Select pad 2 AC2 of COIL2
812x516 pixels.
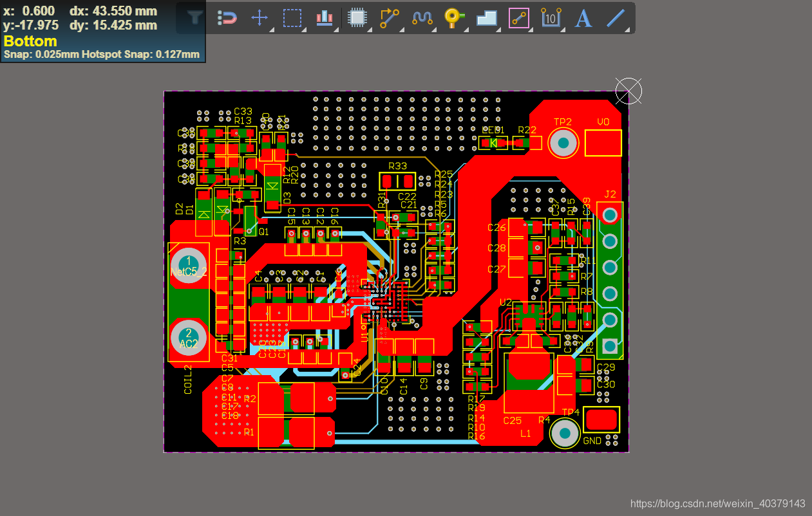188,338
